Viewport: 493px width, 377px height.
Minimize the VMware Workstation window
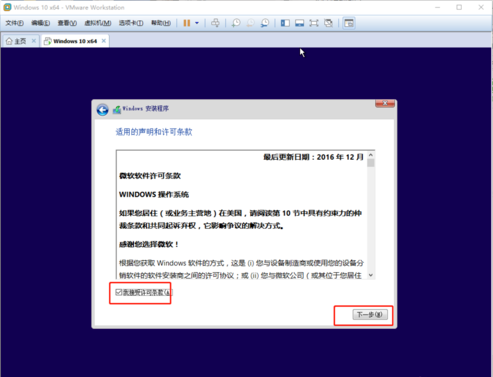pos(438,7)
